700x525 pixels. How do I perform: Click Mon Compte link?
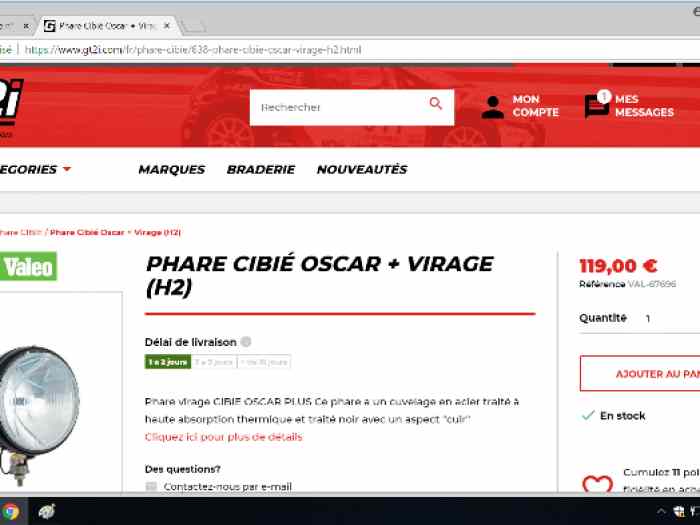(535, 106)
